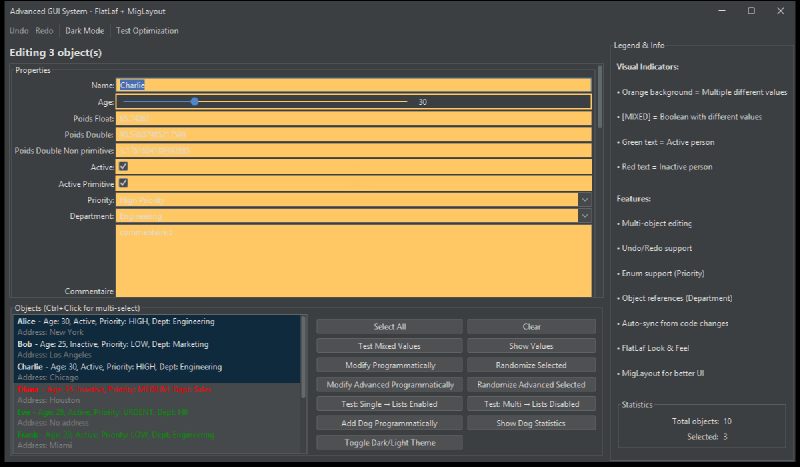Click into the Name text field
The height and width of the screenshot is (467, 800).
point(354,85)
